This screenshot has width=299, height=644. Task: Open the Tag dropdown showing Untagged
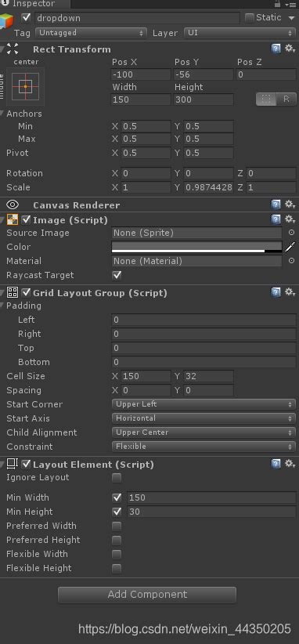pyautogui.click(x=91, y=33)
